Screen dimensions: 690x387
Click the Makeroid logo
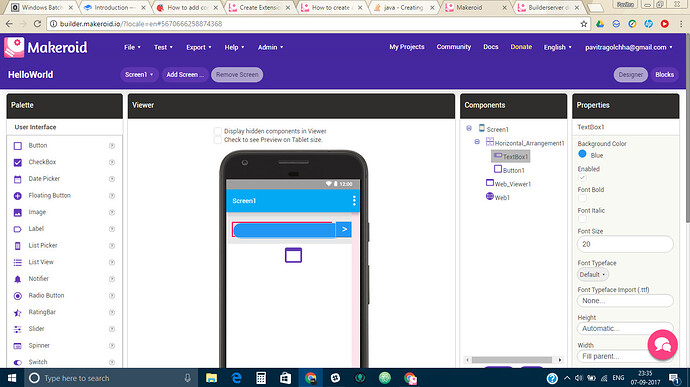[x=46, y=47]
